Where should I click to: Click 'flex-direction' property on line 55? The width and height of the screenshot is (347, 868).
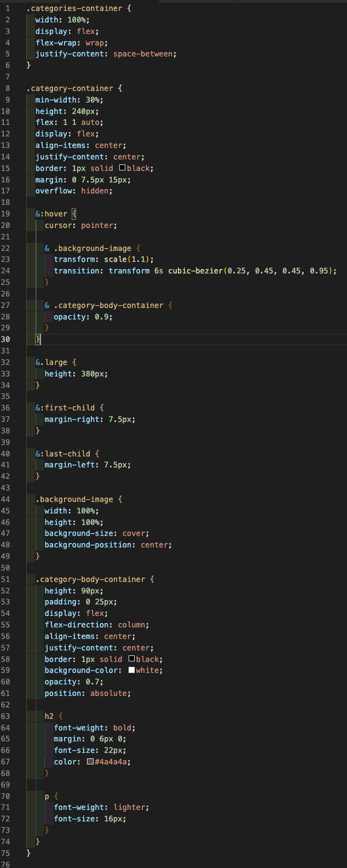click(x=77, y=625)
